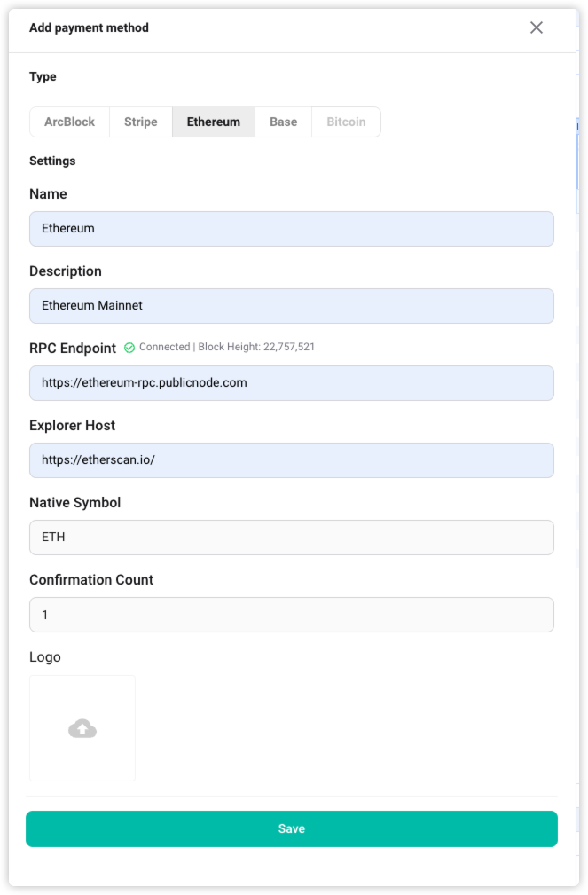Image resolution: width=588 pixels, height=895 pixels.
Task: Pick the Bitcoin type option
Action: 346,122
